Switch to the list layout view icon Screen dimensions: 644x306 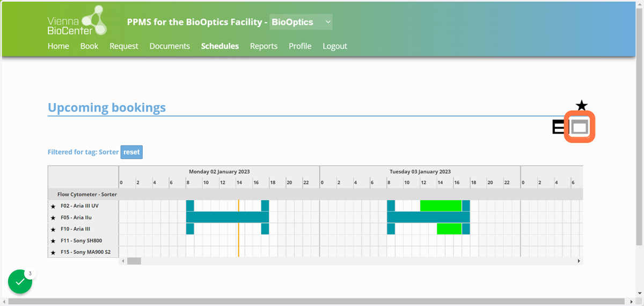558,127
